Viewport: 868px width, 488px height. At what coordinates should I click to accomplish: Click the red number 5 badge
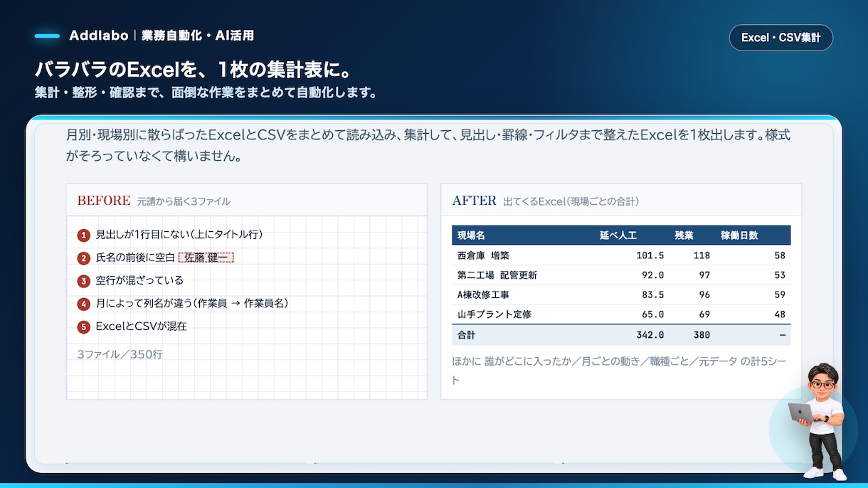point(84,327)
